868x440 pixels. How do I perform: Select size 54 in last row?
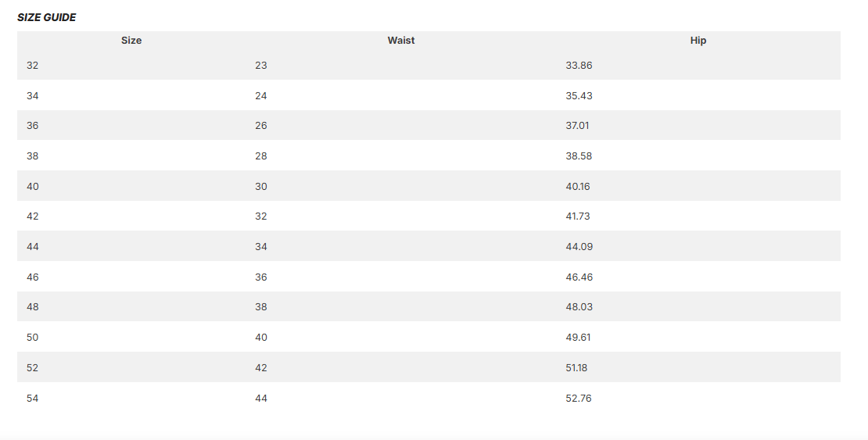click(x=32, y=399)
